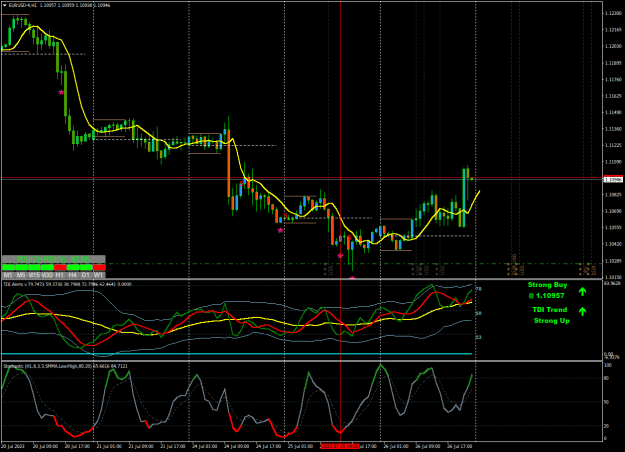Select the M15 timeframe label
This screenshot has height=452, width=625.
pos(34,275)
